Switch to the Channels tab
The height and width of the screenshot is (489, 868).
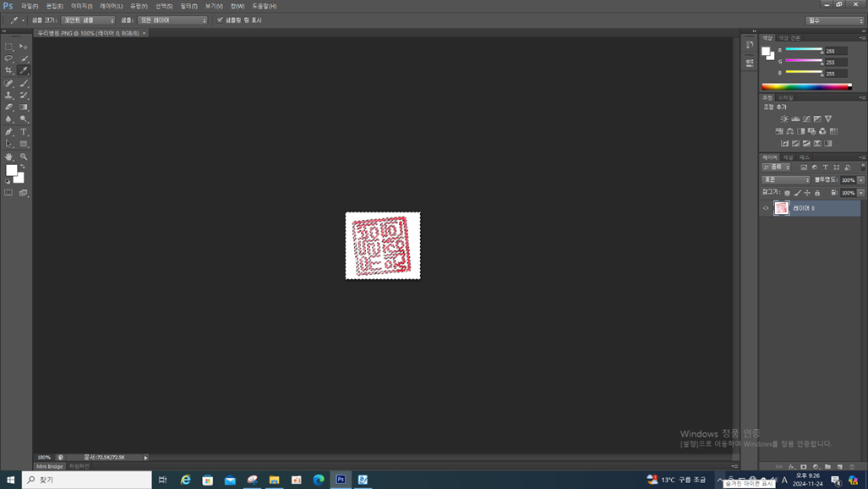point(788,157)
